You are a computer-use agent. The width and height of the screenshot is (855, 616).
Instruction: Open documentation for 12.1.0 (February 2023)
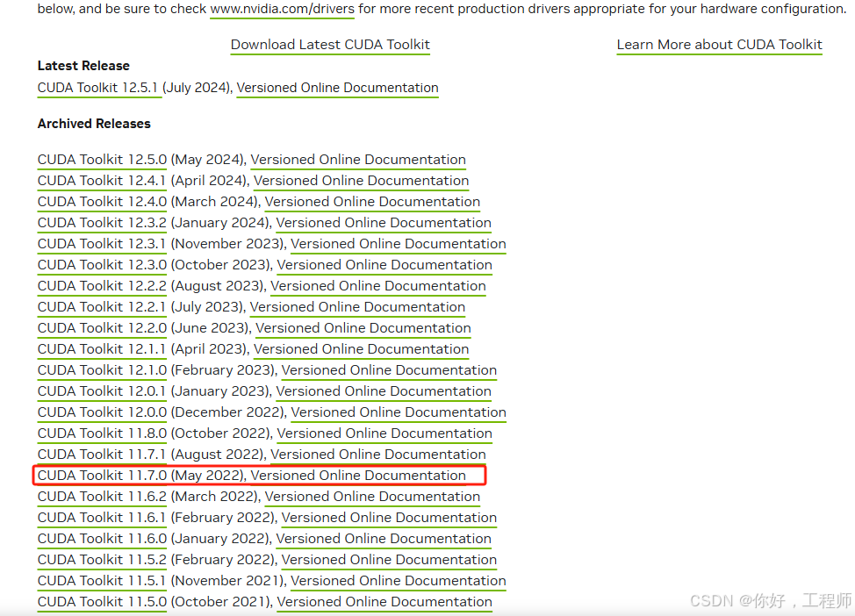[389, 370]
